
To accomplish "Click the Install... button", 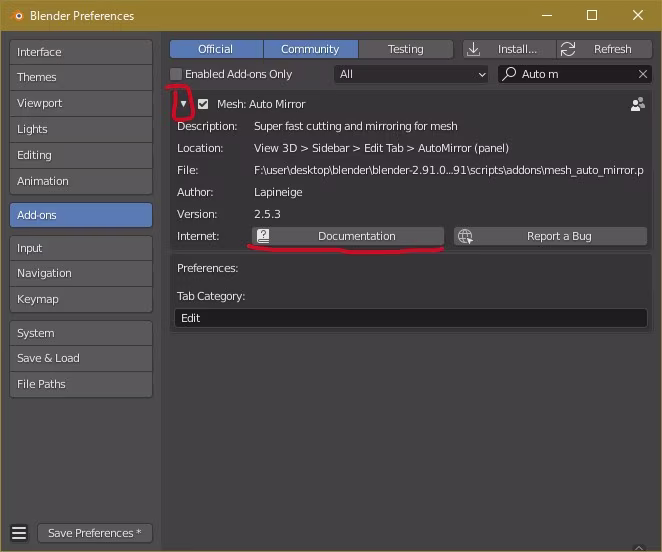I will [x=509, y=49].
